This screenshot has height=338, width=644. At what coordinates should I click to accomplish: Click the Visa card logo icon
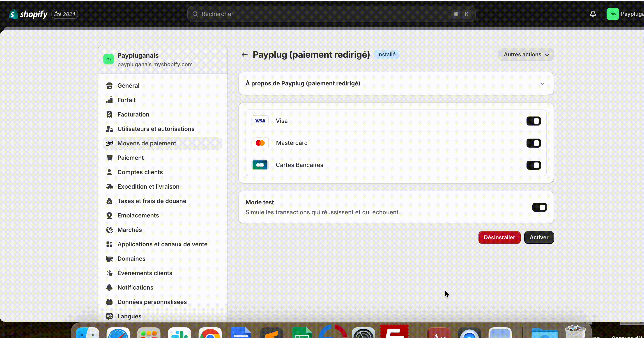pos(260,121)
